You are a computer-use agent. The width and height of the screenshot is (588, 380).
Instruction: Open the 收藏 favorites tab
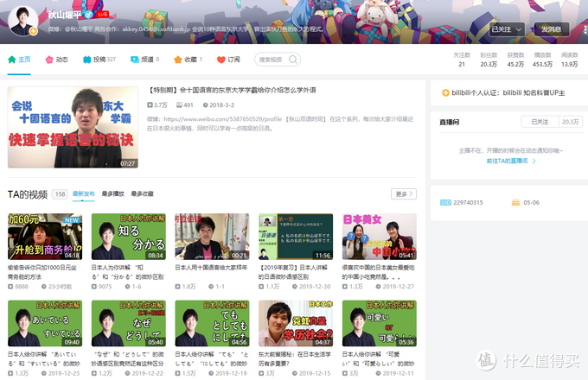[189, 60]
